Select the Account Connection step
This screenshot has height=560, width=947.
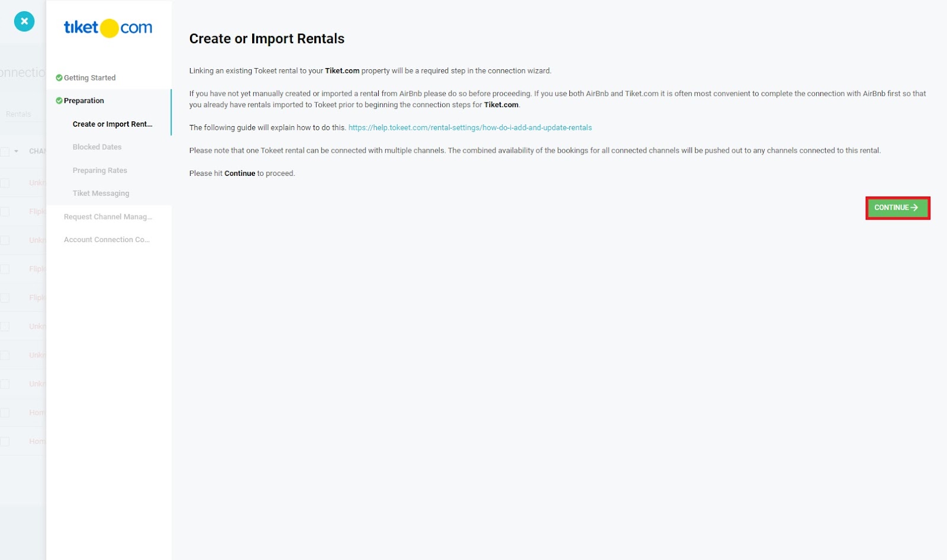pos(107,240)
